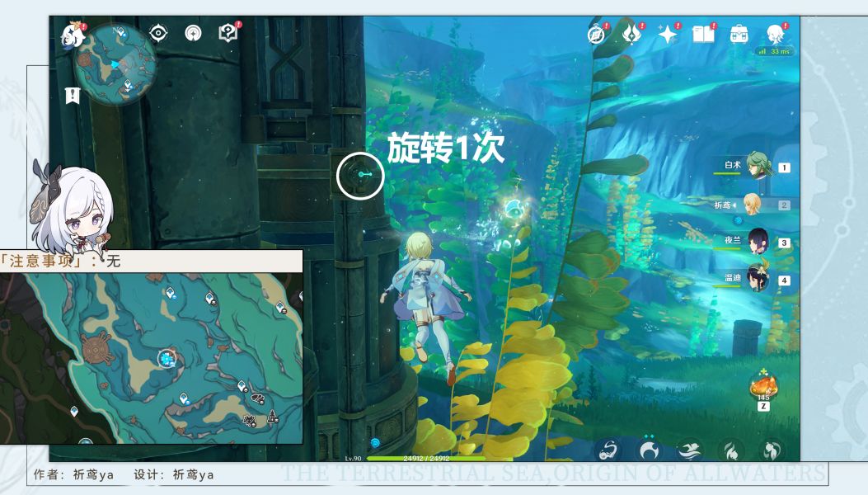
Task: Click the top-right edge waypoint on inset map
Action: [x=280, y=308]
